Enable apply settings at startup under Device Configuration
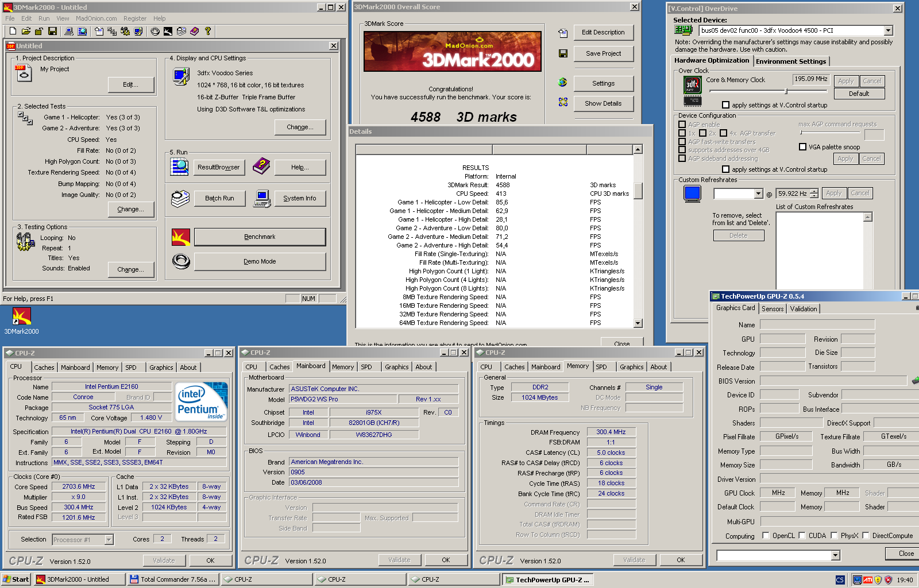The width and height of the screenshot is (919, 588). click(x=726, y=169)
